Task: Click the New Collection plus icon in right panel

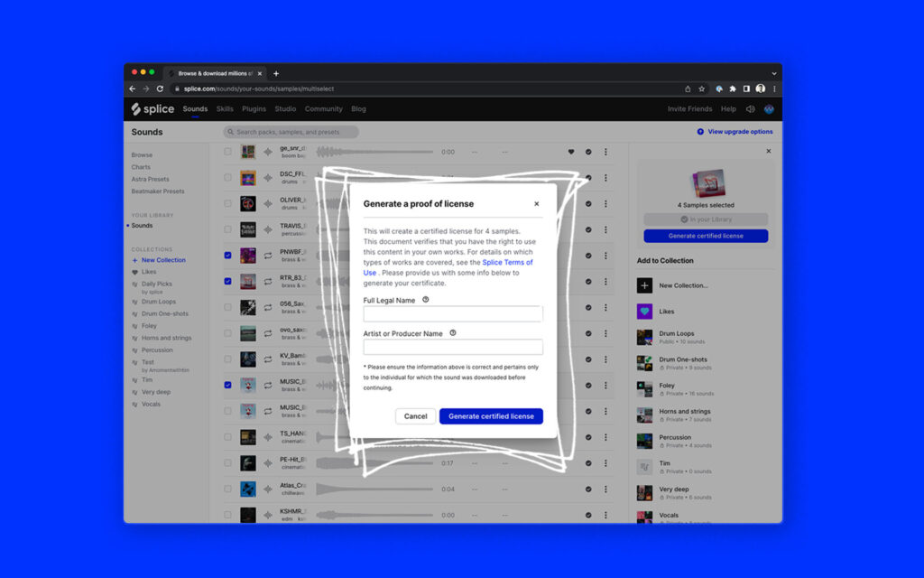Action: [x=644, y=285]
